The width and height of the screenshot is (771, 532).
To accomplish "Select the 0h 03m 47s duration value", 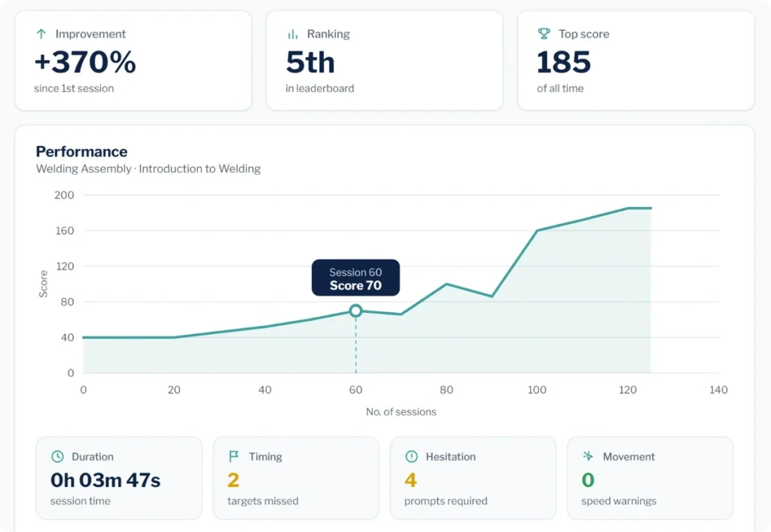I will pyautogui.click(x=105, y=480).
